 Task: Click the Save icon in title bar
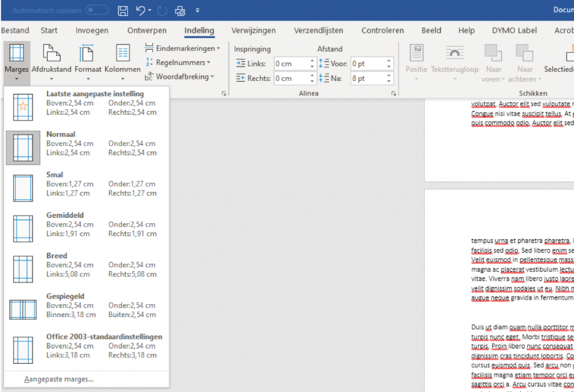click(x=123, y=11)
